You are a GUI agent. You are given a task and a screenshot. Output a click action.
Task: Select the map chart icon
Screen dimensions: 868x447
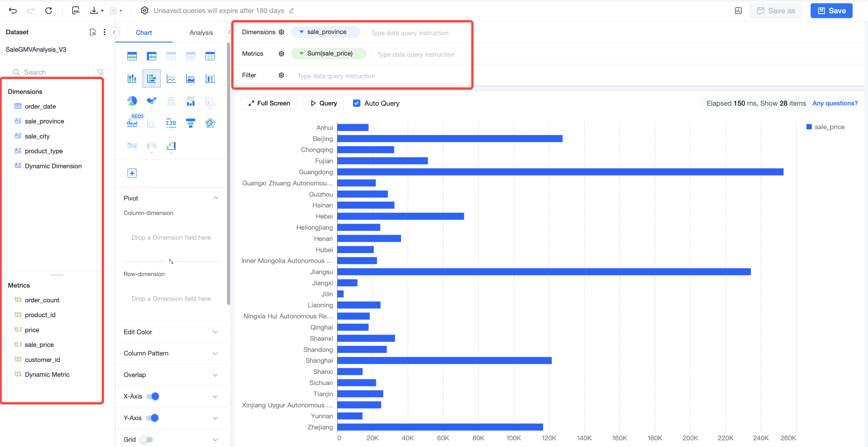click(x=152, y=101)
